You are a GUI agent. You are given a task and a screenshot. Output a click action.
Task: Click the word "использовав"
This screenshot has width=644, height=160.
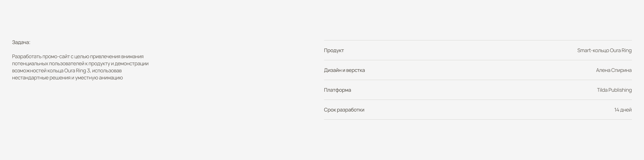click(x=107, y=71)
